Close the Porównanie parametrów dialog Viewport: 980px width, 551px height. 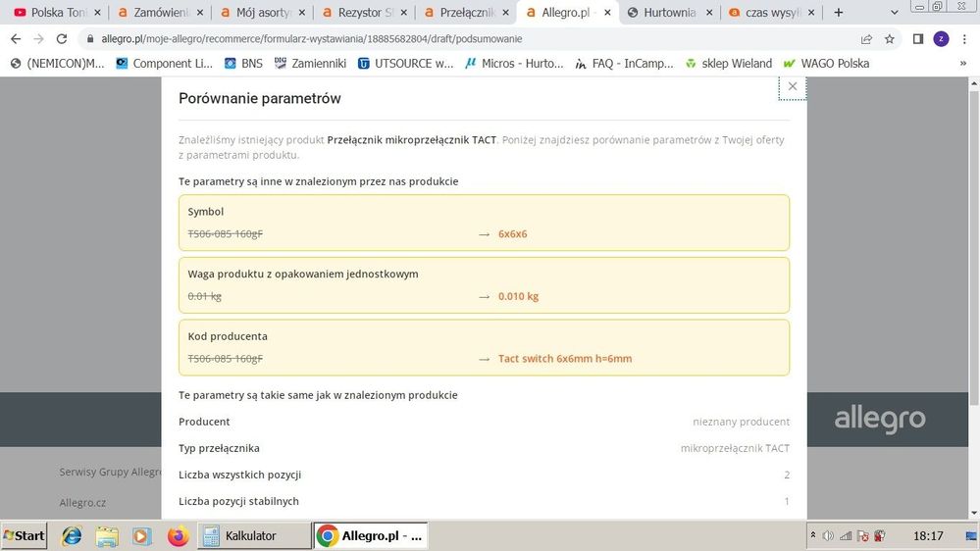click(793, 87)
